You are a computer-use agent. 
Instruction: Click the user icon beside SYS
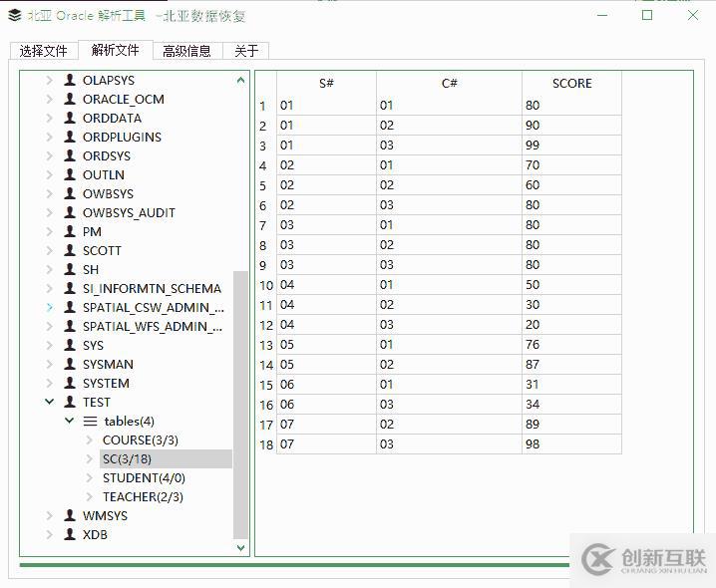tap(70, 345)
